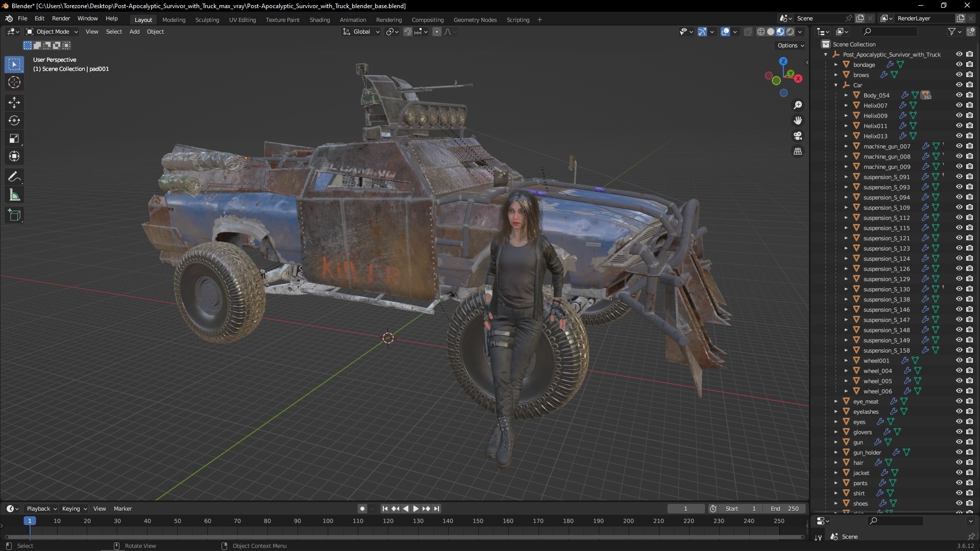
Task: Collapse Post_Apocalyptic_Survivor_with_Truck collection
Action: [x=826, y=55]
